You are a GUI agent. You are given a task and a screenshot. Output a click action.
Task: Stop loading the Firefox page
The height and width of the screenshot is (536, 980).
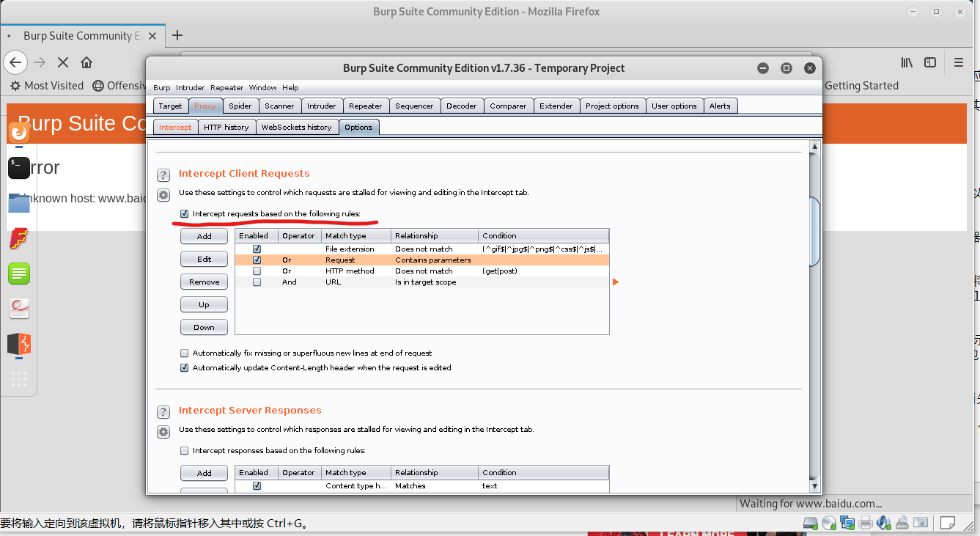(63, 62)
